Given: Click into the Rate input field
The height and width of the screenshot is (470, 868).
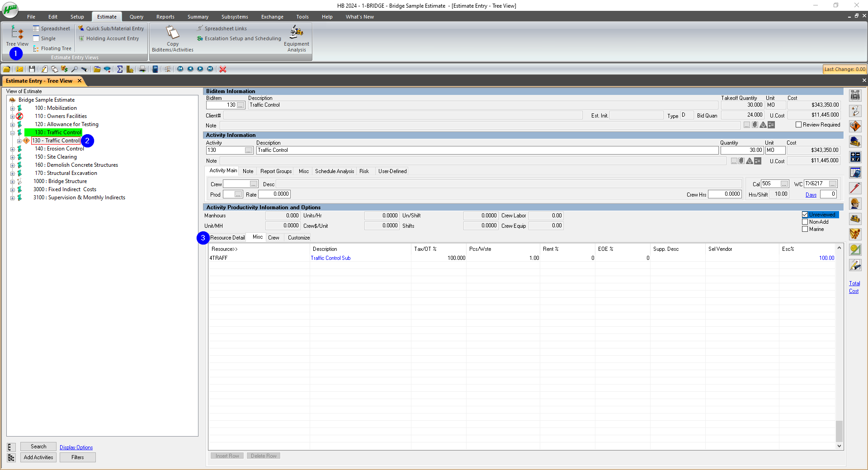Looking at the screenshot, I should pos(274,194).
